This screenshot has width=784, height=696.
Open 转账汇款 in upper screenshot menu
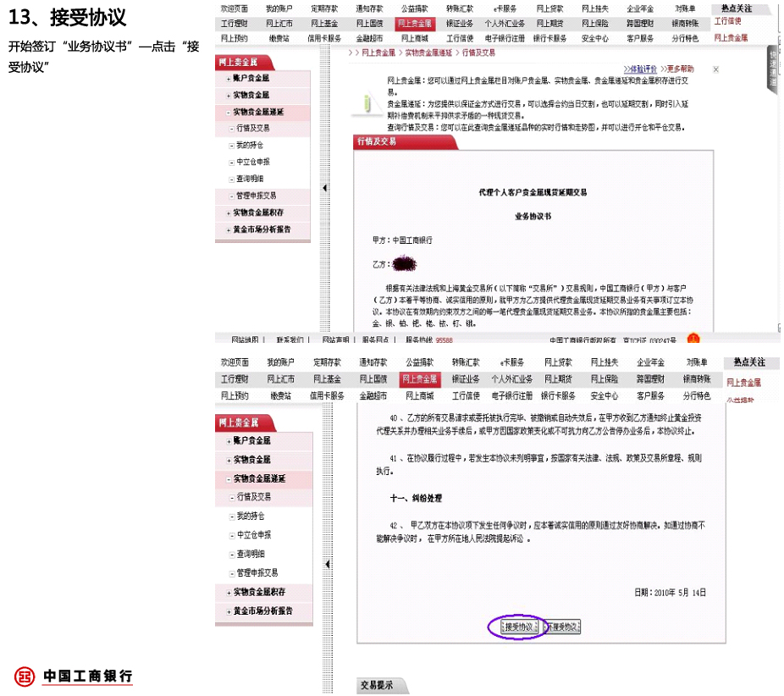pos(460,8)
